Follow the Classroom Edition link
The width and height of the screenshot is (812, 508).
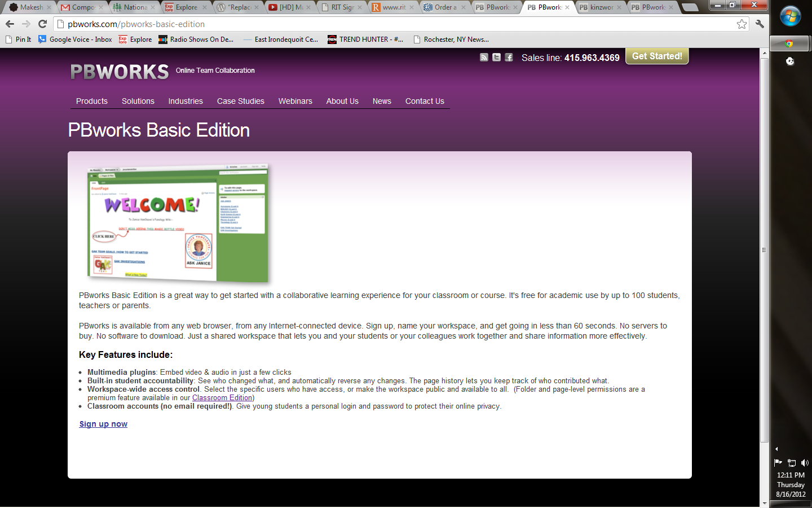(222, 398)
